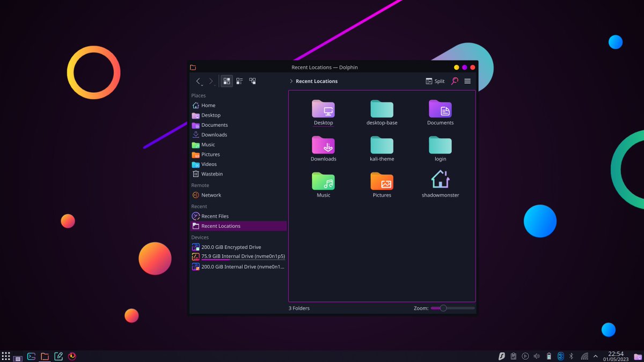Image resolution: width=644 pixels, height=362 pixels.
Task: Launch the text editor from the taskbar
Action: pyautogui.click(x=58, y=356)
